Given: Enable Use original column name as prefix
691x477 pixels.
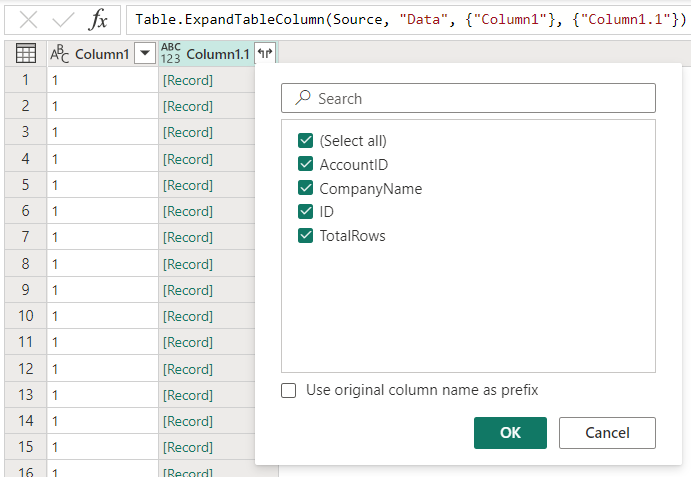Looking at the screenshot, I should (x=289, y=390).
